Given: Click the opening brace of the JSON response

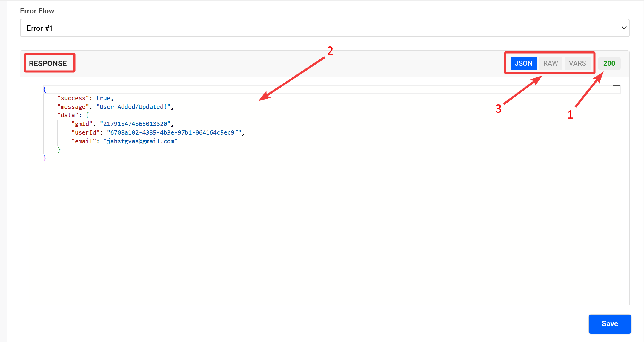Looking at the screenshot, I should [44, 89].
